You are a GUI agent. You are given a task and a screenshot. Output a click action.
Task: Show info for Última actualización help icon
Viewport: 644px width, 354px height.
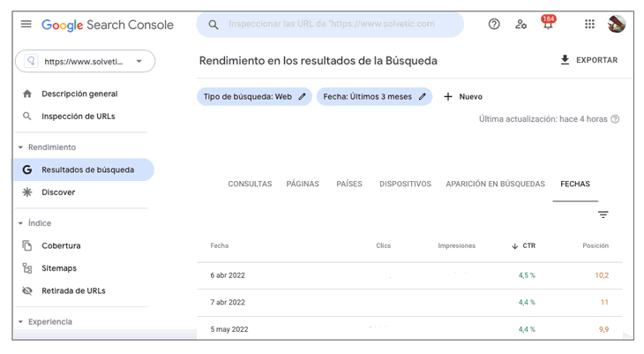tap(615, 119)
